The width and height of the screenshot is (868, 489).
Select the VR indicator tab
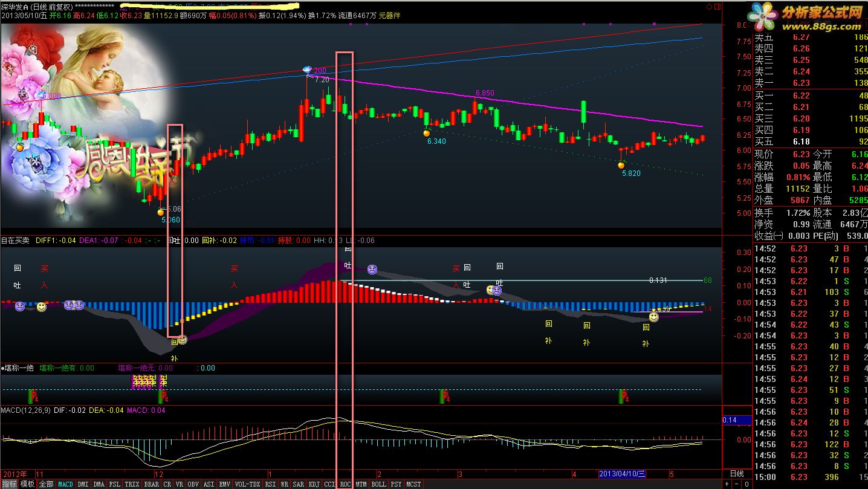pyautogui.click(x=180, y=484)
